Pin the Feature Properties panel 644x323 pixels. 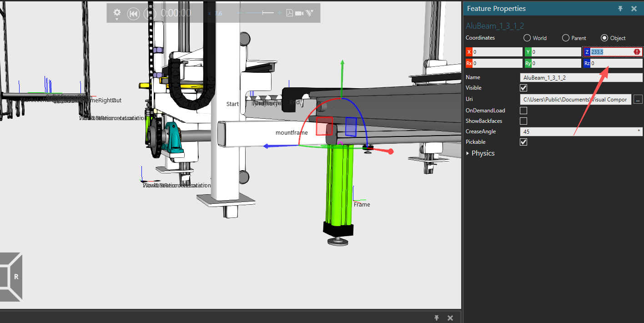pyautogui.click(x=620, y=9)
